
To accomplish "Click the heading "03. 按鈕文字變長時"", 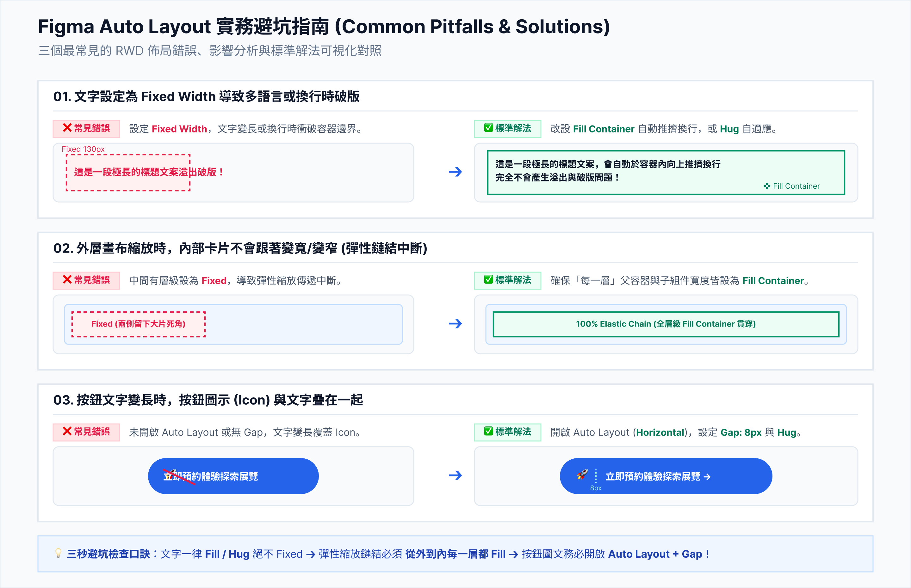I will click(x=109, y=400).
